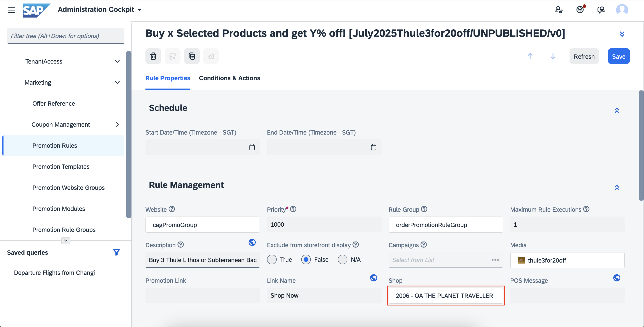Select Promotion Rules in the tree

pos(63,145)
